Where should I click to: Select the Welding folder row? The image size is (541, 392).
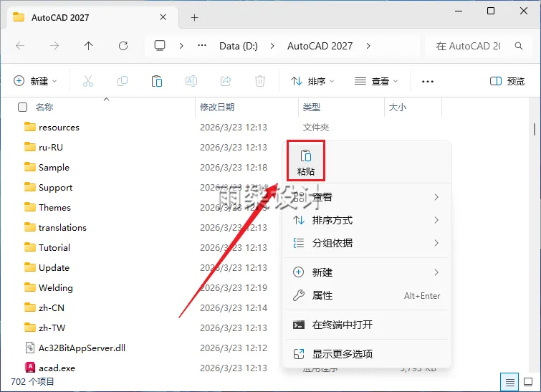point(49,287)
